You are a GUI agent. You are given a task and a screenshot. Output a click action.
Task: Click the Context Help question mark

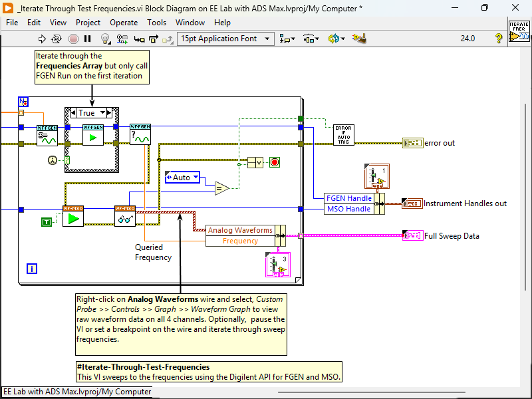[498, 39]
